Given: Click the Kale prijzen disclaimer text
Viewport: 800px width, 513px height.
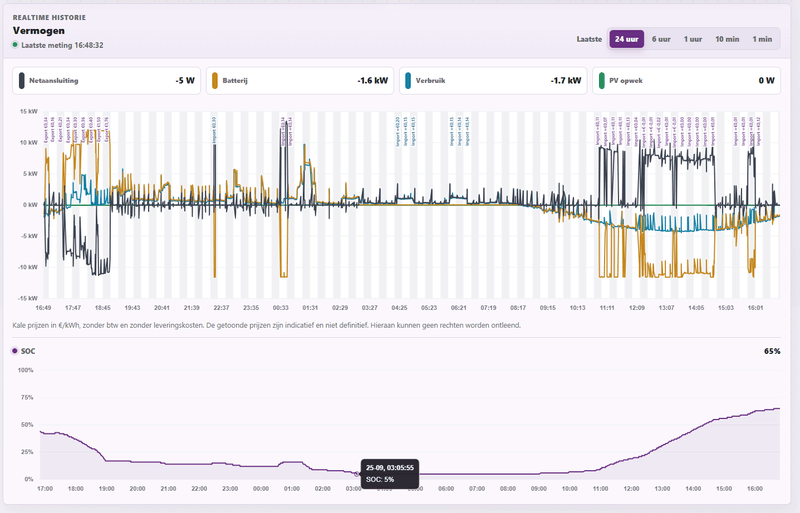Looking at the screenshot, I should click(x=267, y=325).
